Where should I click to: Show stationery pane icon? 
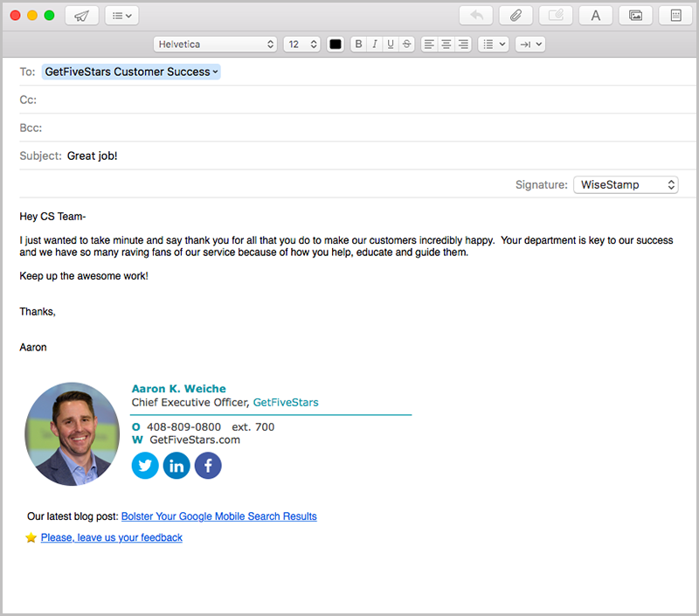pos(675,16)
